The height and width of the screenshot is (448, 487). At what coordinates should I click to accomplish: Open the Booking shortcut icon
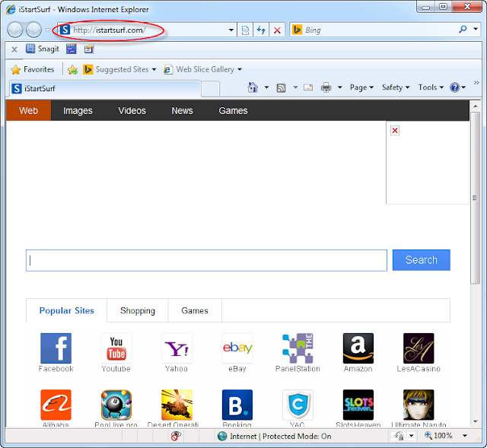click(x=237, y=405)
